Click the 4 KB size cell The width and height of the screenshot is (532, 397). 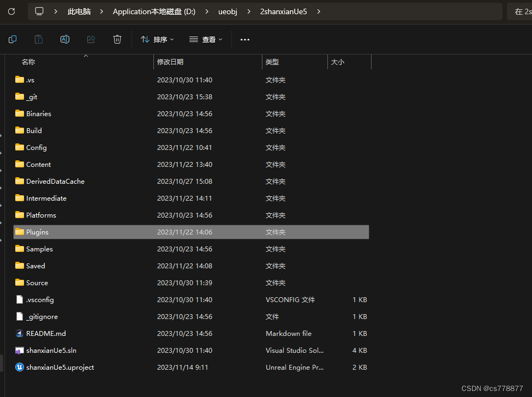tap(360, 351)
